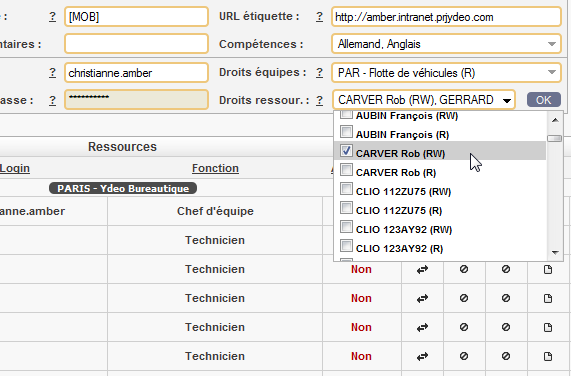571x376 pixels.
Task: Focus the [MOB] input field
Action: click(136, 17)
